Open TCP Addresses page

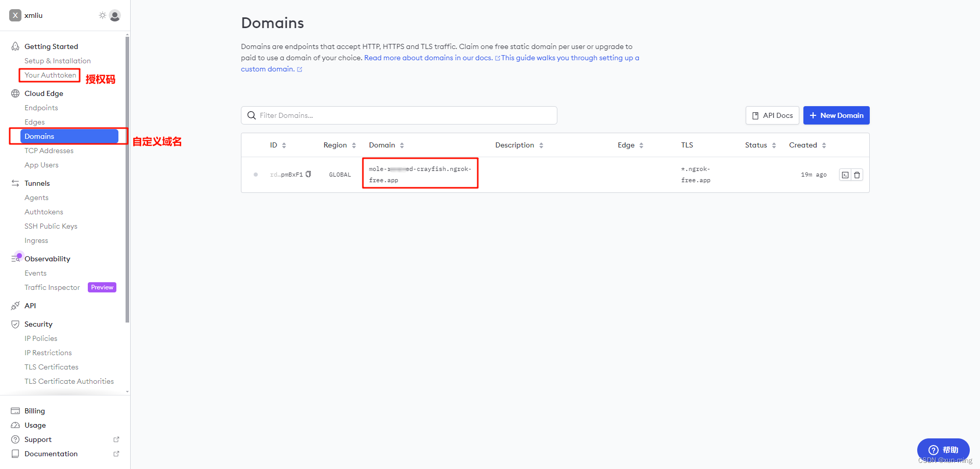click(x=49, y=151)
